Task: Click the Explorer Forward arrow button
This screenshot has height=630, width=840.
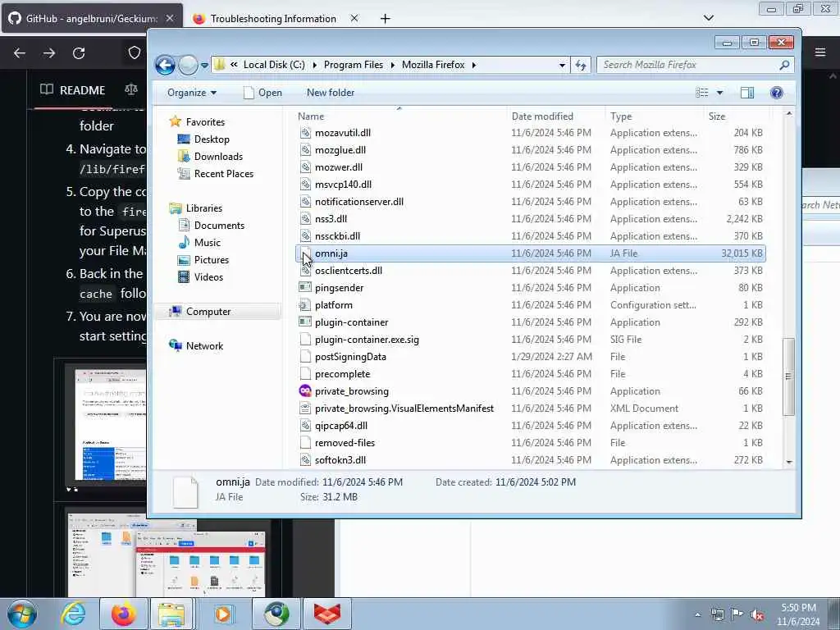Action: [x=188, y=65]
